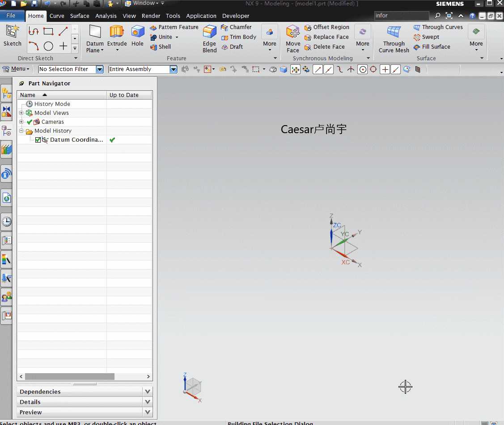
Task: Switch to the Developer tab
Action: coord(236,16)
